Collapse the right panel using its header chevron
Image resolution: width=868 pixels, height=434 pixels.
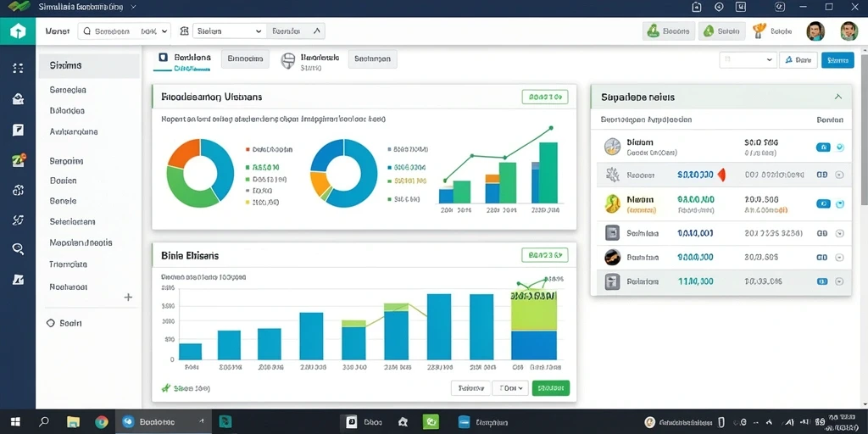838,97
